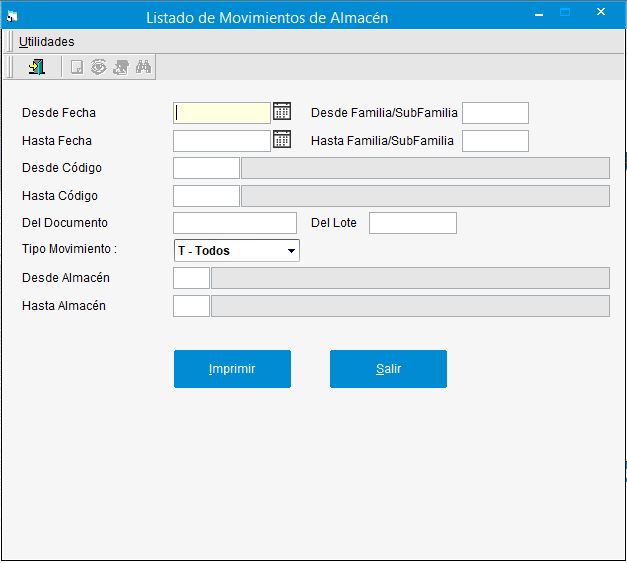Click the Hasta Almacén description box
Image resolution: width=627 pixels, height=563 pixels.
(x=411, y=306)
